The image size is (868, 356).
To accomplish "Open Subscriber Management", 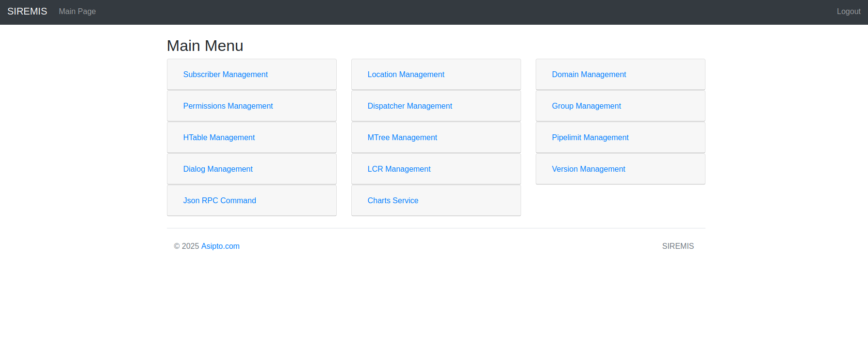I will (x=225, y=74).
